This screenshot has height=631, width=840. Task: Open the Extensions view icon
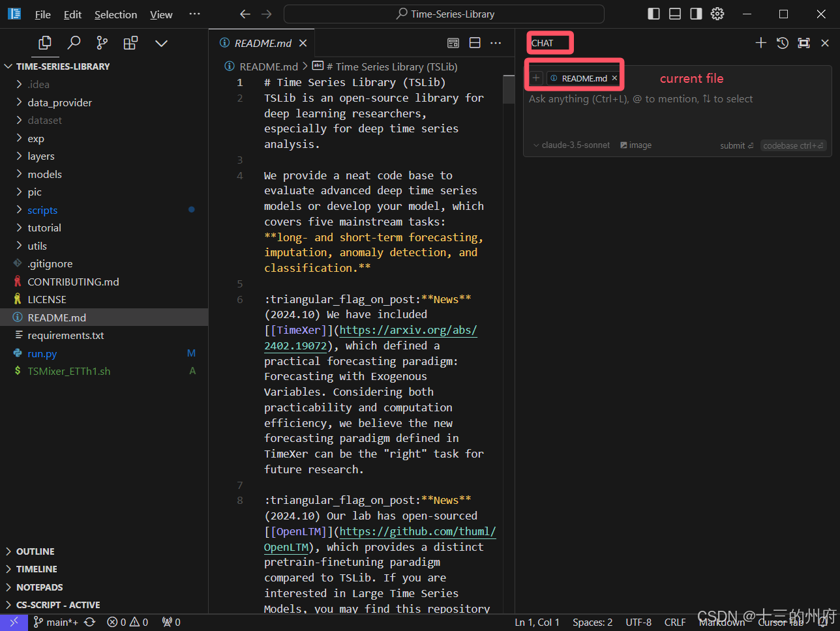coord(130,43)
